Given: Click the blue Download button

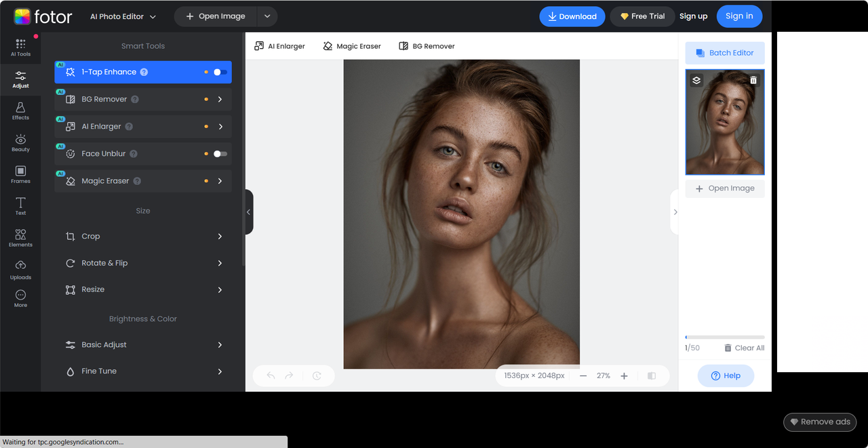Looking at the screenshot, I should [x=572, y=16].
